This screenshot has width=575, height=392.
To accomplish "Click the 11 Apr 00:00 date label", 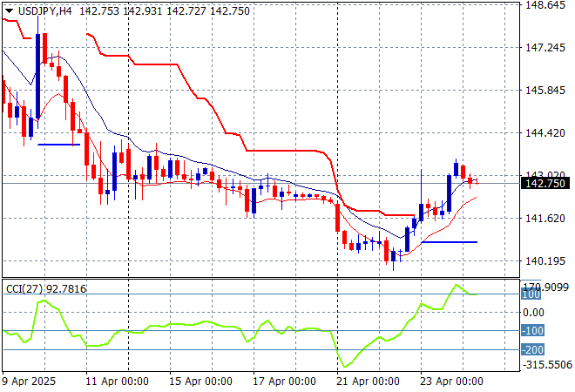I will pyautogui.click(x=117, y=382).
